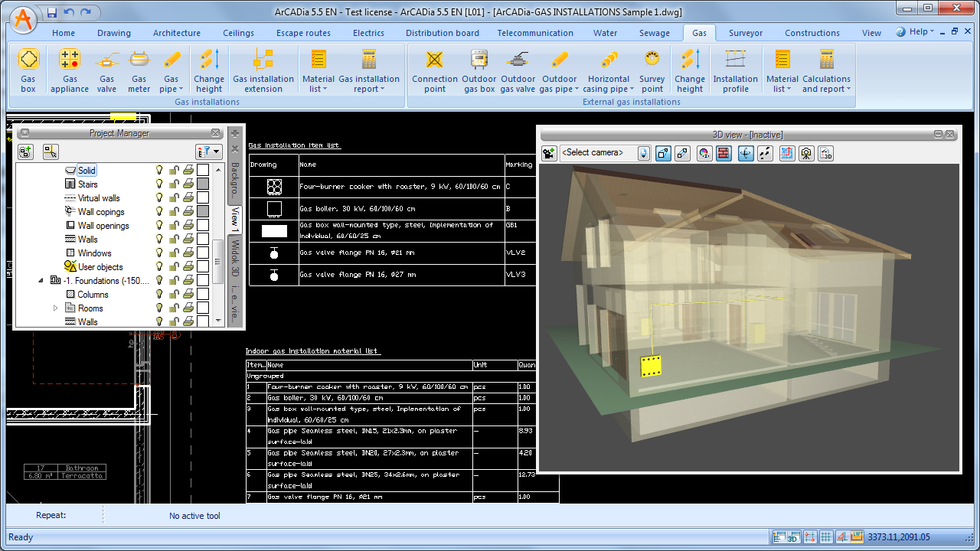Expand the Rooms tree node
This screenshot has height=551, width=980.
tap(55, 308)
